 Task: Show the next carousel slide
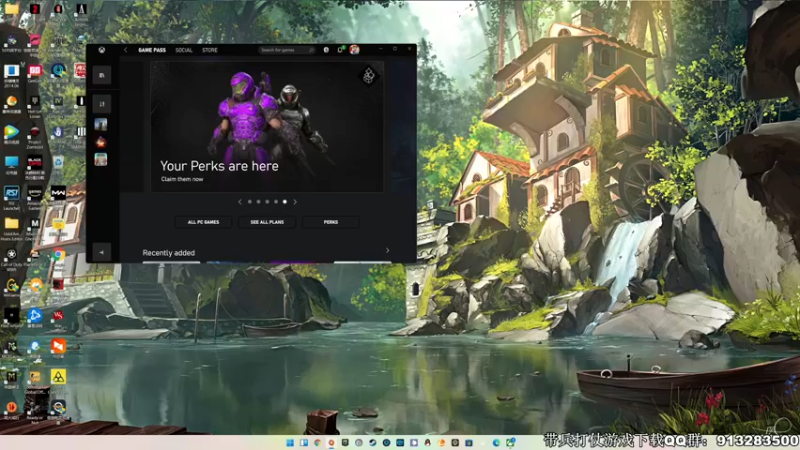(x=295, y=202)
